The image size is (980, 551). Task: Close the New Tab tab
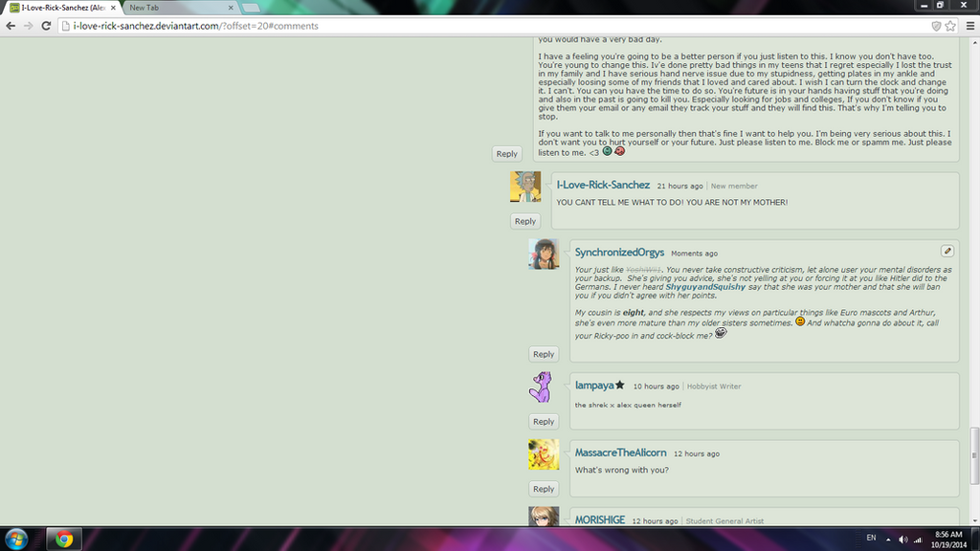(x=231, y=8)
